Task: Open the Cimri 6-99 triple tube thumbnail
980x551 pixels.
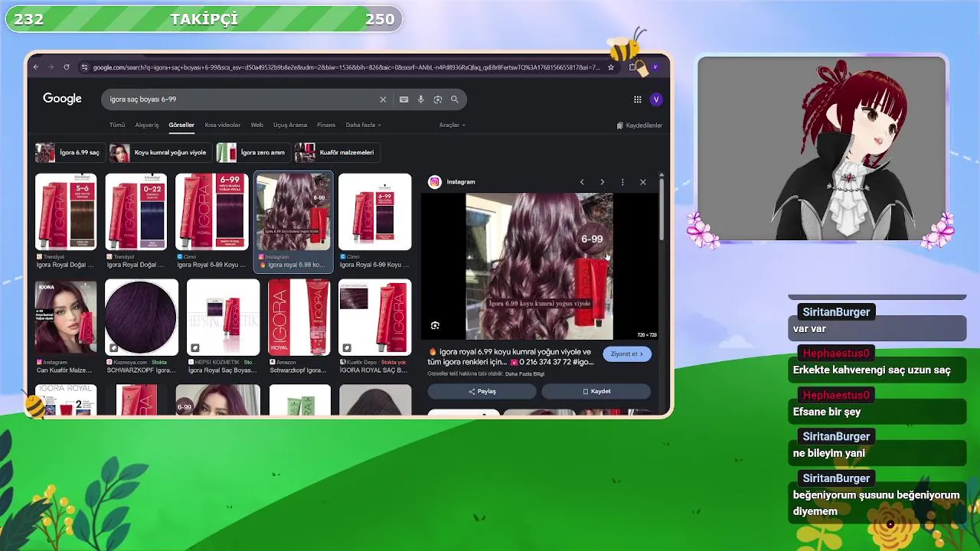Action: 212,212
